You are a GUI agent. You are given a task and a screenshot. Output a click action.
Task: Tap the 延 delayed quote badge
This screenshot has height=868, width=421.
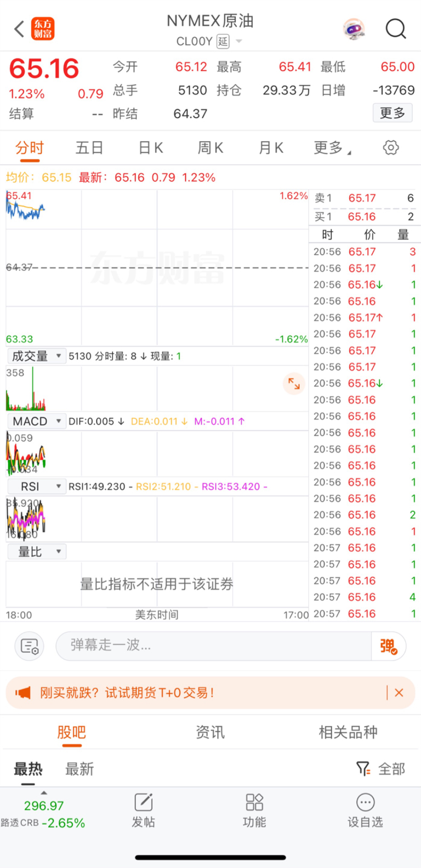click(x=223, y=42)
